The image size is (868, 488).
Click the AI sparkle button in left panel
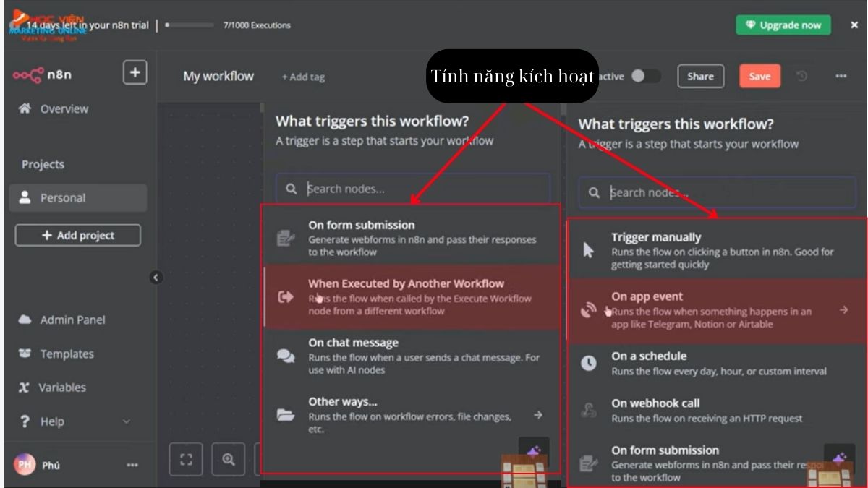[534, 452]
